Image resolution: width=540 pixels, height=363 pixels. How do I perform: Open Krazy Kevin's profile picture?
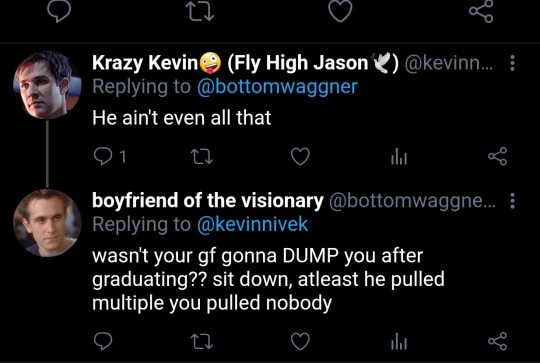[47, 85]
